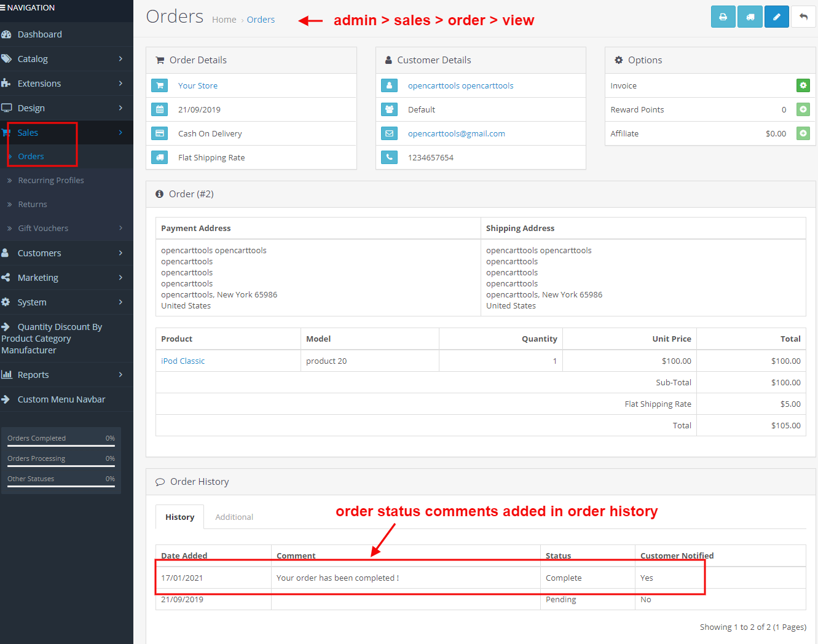Screen dimensions: 818x644
Task: Click the email envelope icon in Customer Details
Action: point(389,133)
